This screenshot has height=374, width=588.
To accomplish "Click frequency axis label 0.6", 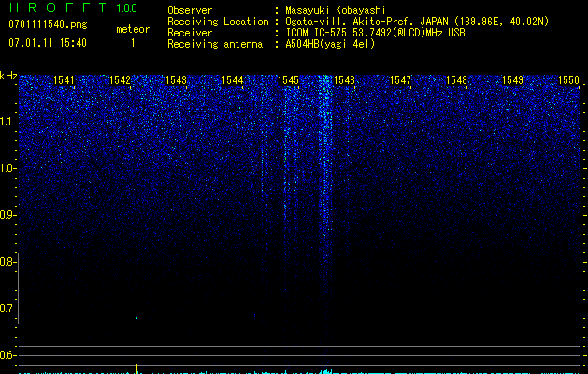I will pyautogui.click(x=8, y=355).
